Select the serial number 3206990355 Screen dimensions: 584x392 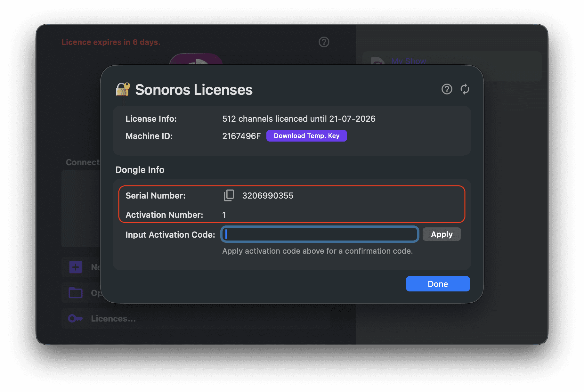268,196
